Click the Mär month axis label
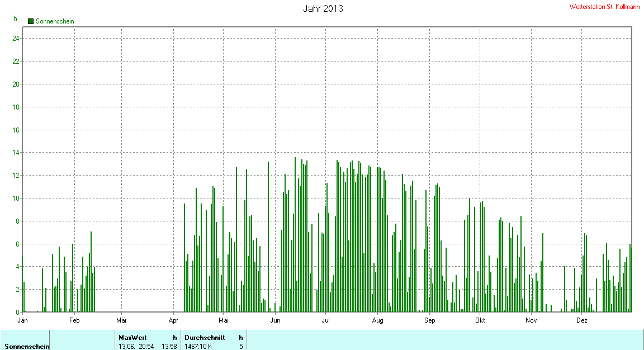644x350 pixels. pyautogui.click(x=121, y=320)
